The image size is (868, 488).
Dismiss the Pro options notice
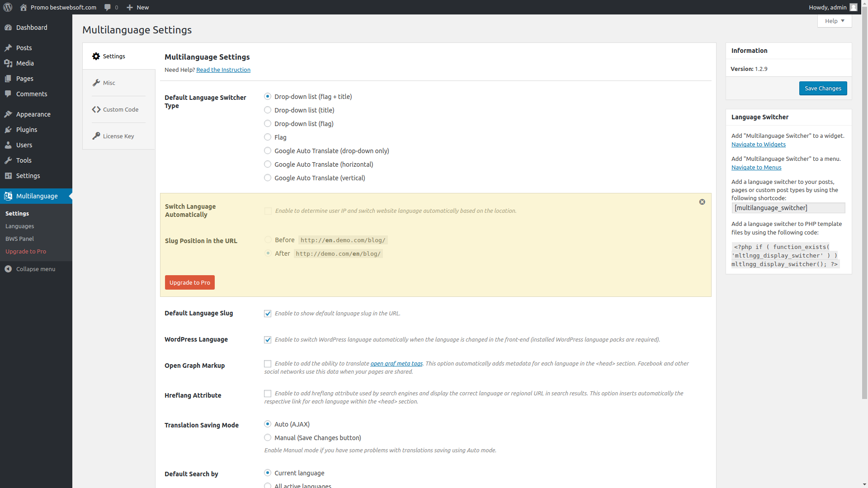point(702,202)
